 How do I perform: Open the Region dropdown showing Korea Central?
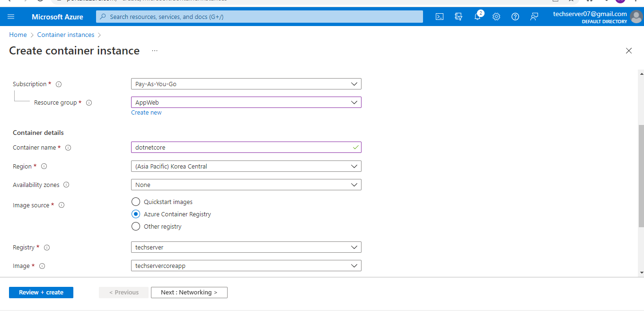pos(246,166)
